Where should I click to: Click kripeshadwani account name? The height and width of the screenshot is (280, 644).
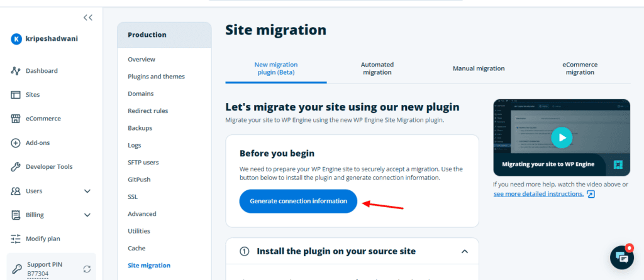point(52,39)
